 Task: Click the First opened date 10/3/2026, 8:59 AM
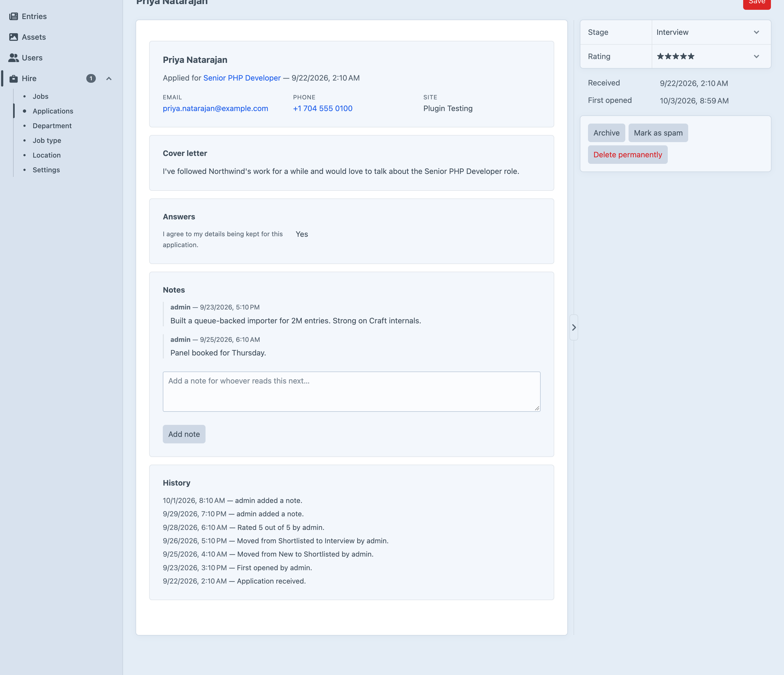pos(694,101)
